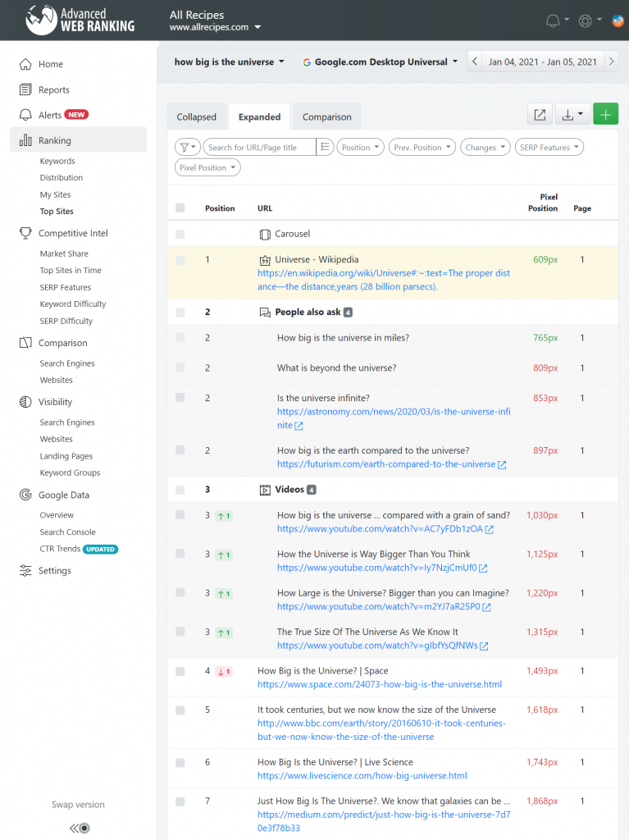Collapse the sidebar with double chevron icon

coord(80,829)
